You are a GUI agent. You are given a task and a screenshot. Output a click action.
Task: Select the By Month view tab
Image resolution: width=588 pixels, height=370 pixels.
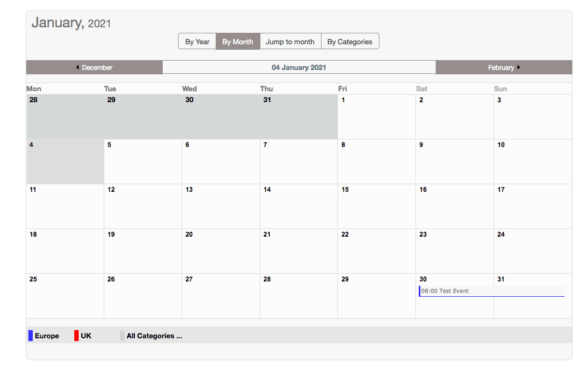click(x=237, y=42)
